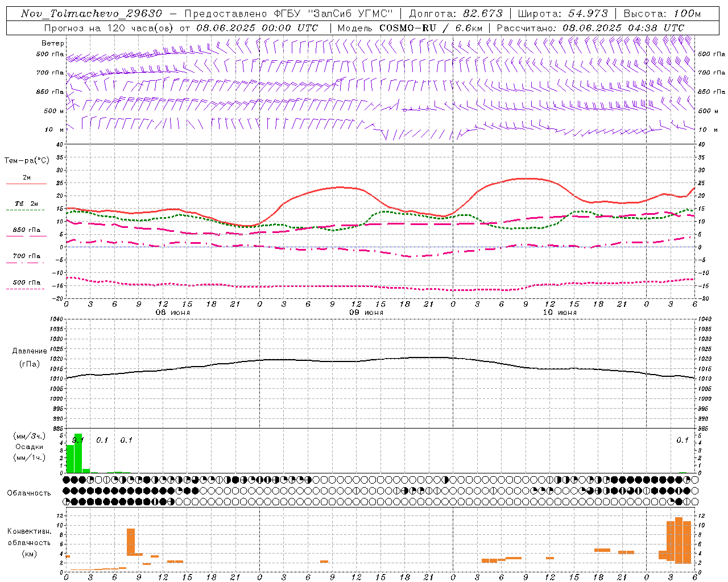Click the Широта: 54.973 field
This screenshot has width=728, height=582.
coord(562,14)
